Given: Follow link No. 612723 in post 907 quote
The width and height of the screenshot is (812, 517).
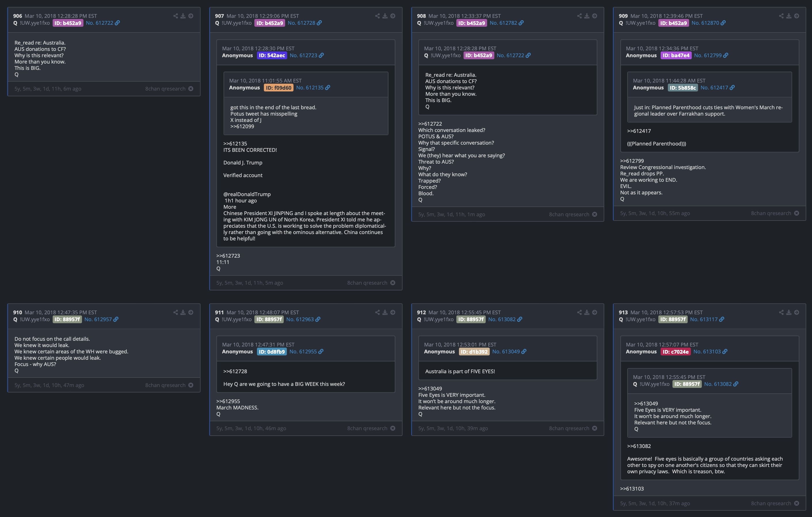Looking at the screenshot, I should point(306,55).
